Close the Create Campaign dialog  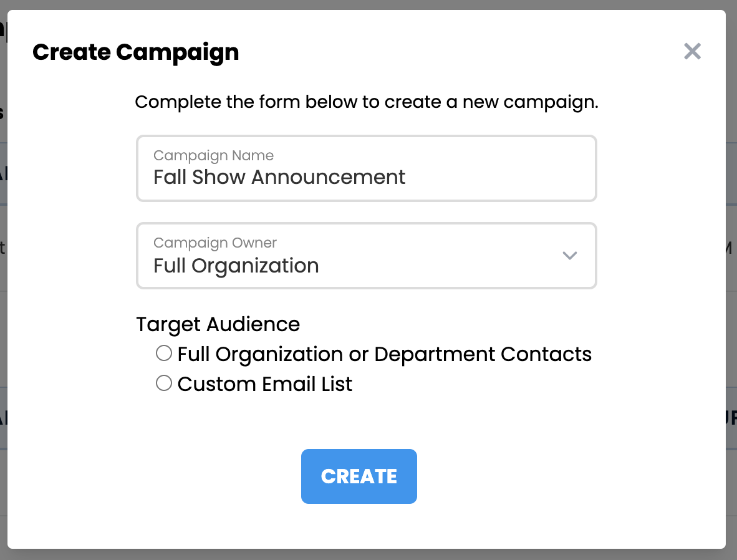692,52
